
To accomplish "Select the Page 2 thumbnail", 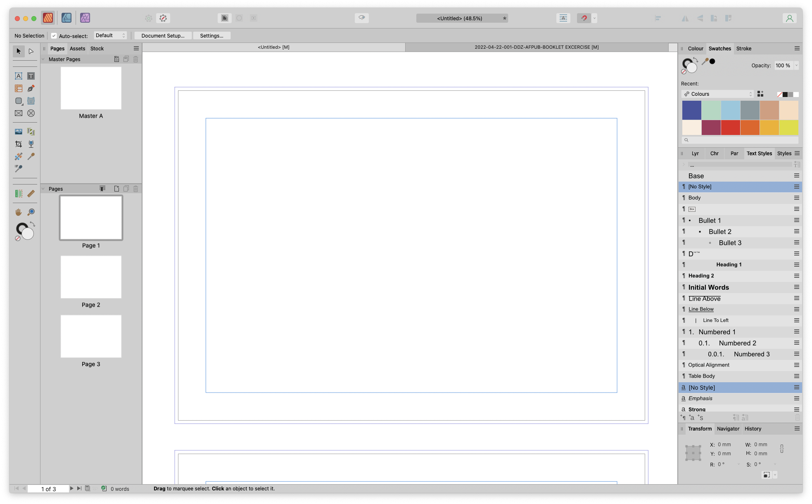I will tap(91, 277).
